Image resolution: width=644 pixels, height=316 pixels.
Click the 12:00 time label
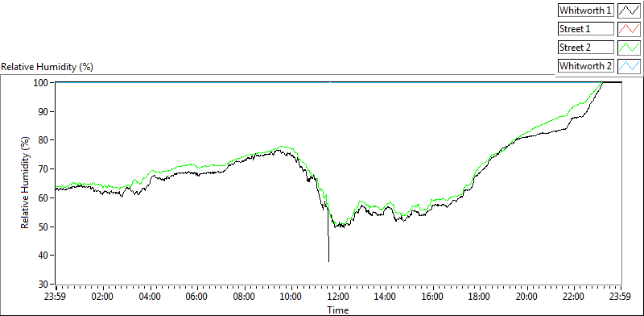339,297
